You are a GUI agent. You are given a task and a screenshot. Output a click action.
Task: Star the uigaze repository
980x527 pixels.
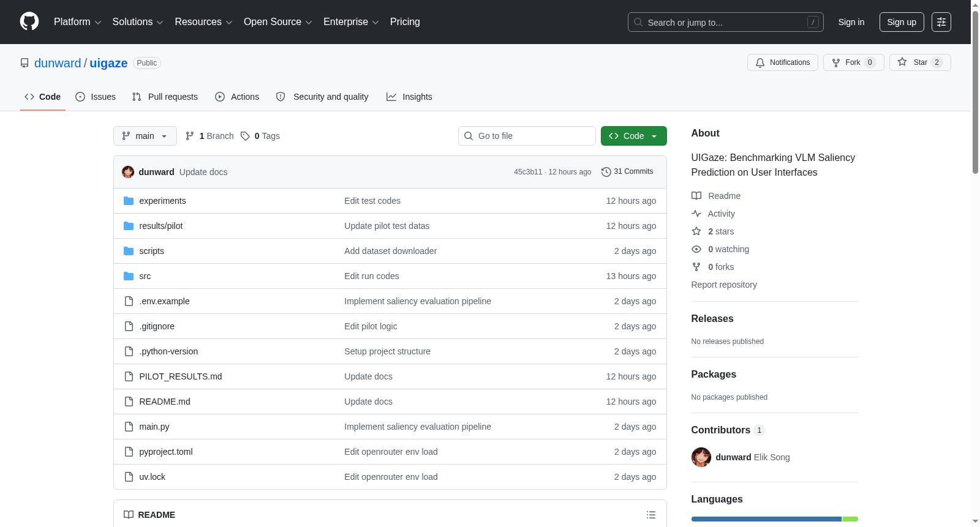pos(920,62)
